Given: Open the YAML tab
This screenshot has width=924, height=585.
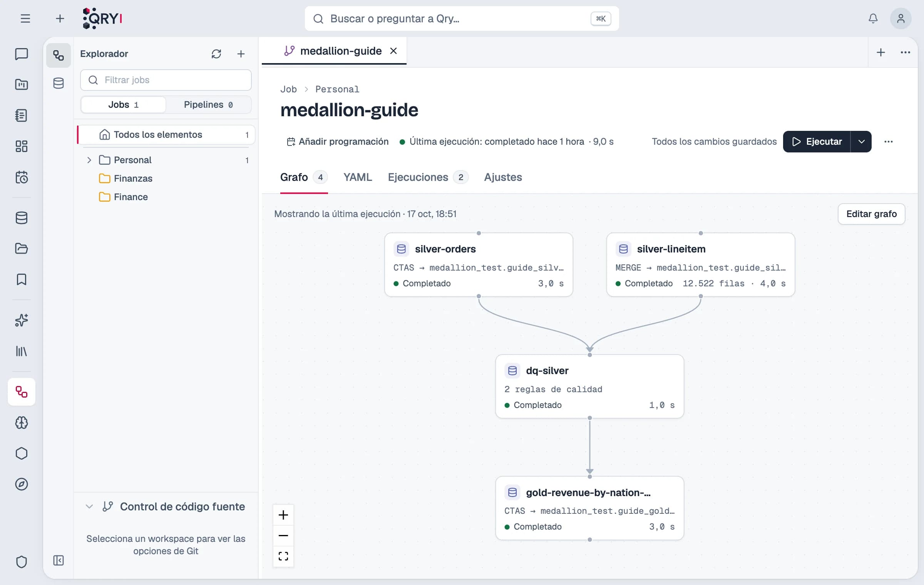Looking at the screenshot, I should (x=358, y=177).
